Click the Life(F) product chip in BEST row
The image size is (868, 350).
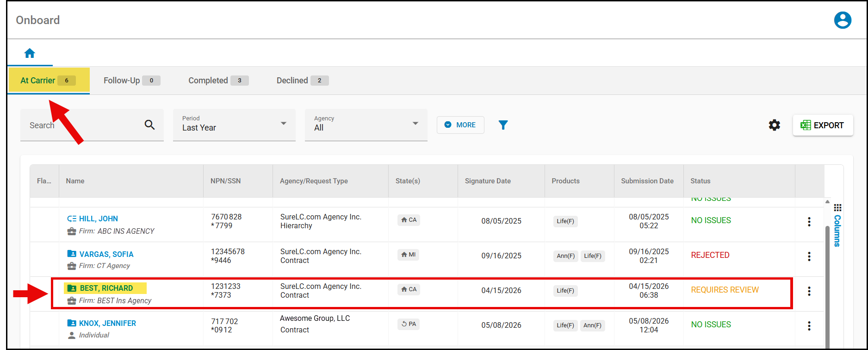tap(565, 291)
